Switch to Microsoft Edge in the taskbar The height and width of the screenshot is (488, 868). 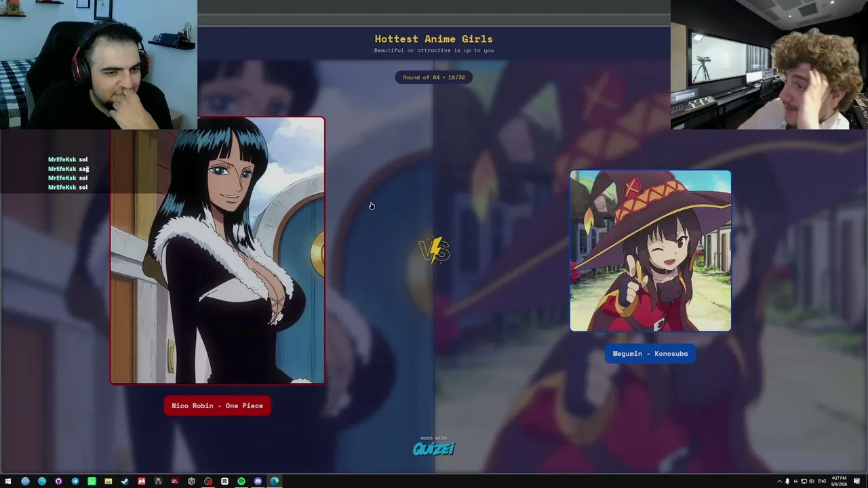[x=275, y=481]
